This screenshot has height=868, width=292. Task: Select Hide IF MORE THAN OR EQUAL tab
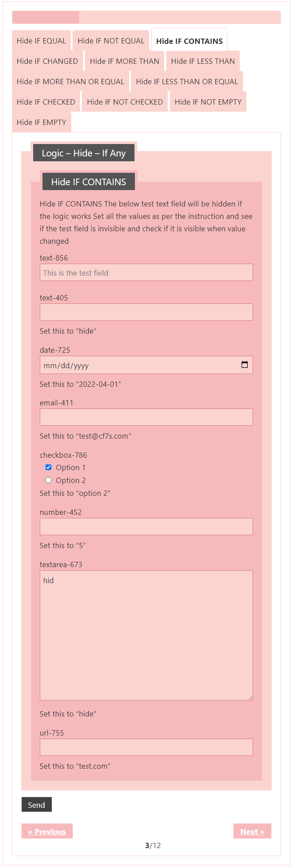70,82
